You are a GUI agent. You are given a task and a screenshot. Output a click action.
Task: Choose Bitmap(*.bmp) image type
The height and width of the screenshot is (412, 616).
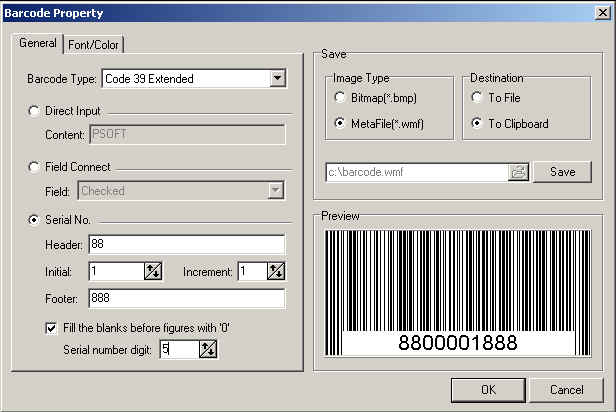[x=340, y=97]
